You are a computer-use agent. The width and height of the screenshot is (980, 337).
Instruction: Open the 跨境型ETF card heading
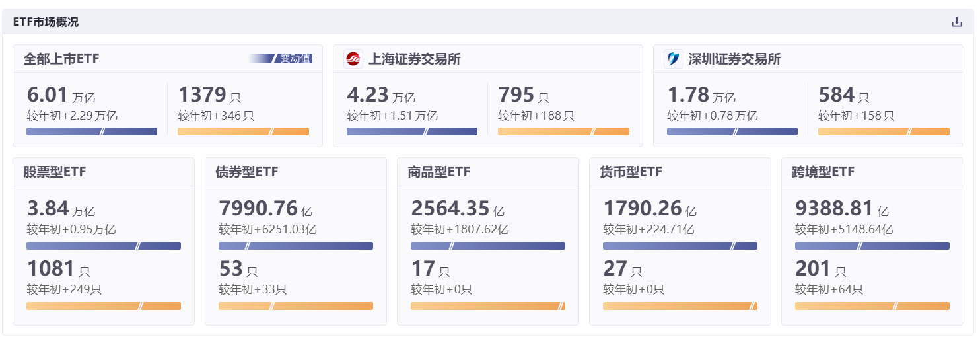click(x=823, y=172)
